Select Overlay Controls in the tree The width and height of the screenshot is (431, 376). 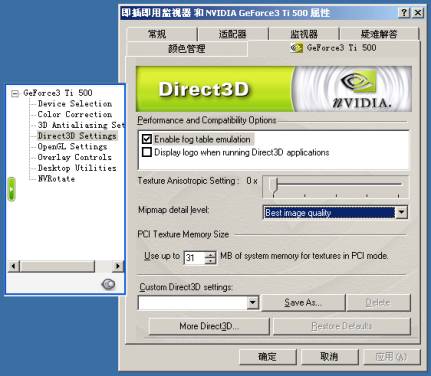pyautogui.click(x=74, y=157)
